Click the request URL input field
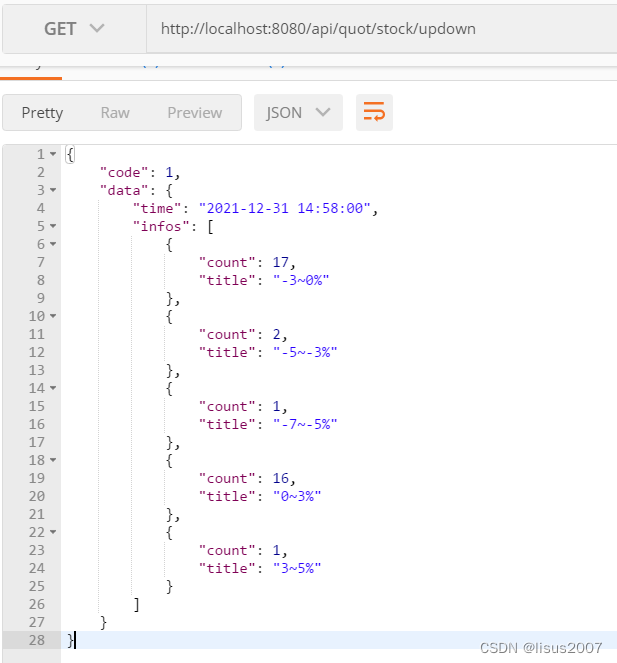 [382, 29]
